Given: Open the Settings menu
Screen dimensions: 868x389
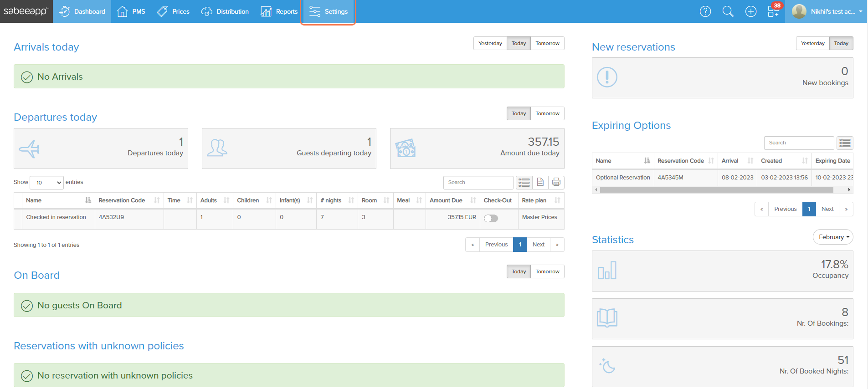Looking at the screenshot, I should (328, 12).
